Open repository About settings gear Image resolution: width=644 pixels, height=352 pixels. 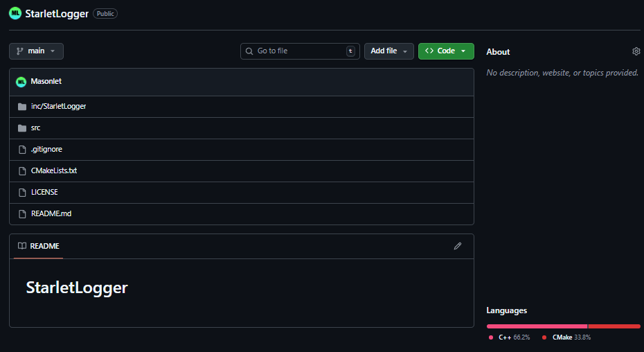coord(636,51)
